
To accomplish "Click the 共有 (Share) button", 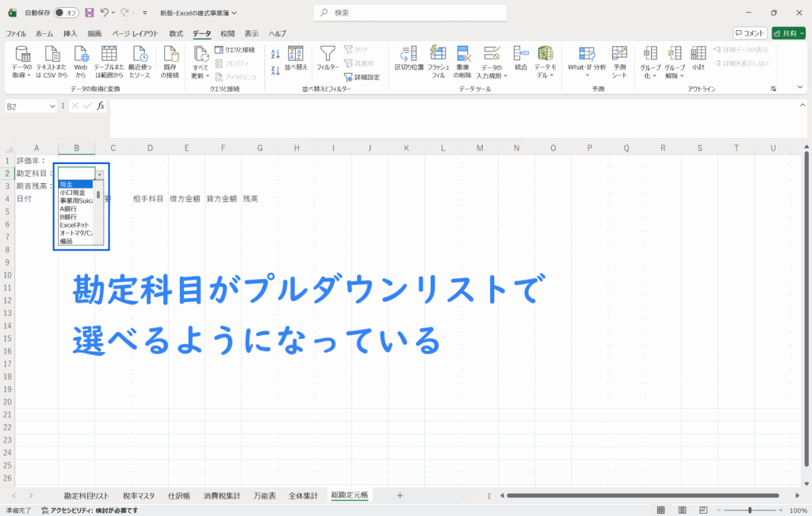I will 788,33.
